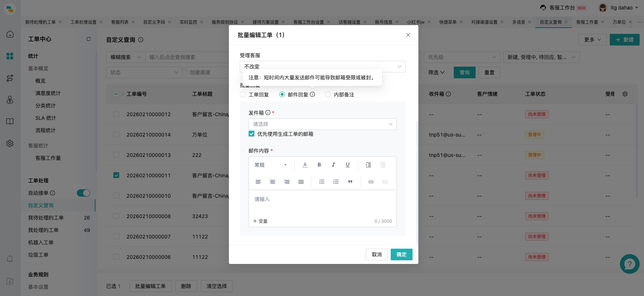Click the 重置 reset button

click(x=489, y=72)
